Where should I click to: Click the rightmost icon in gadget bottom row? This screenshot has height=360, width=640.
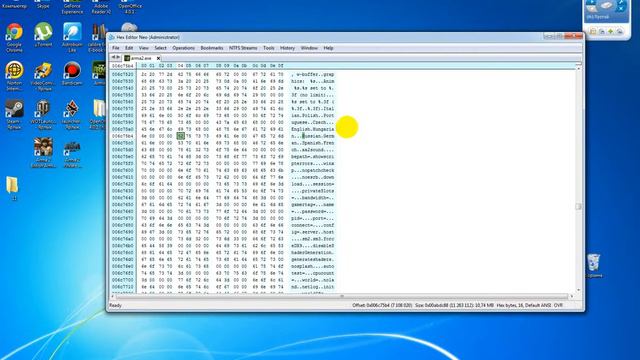click(620, 31)
